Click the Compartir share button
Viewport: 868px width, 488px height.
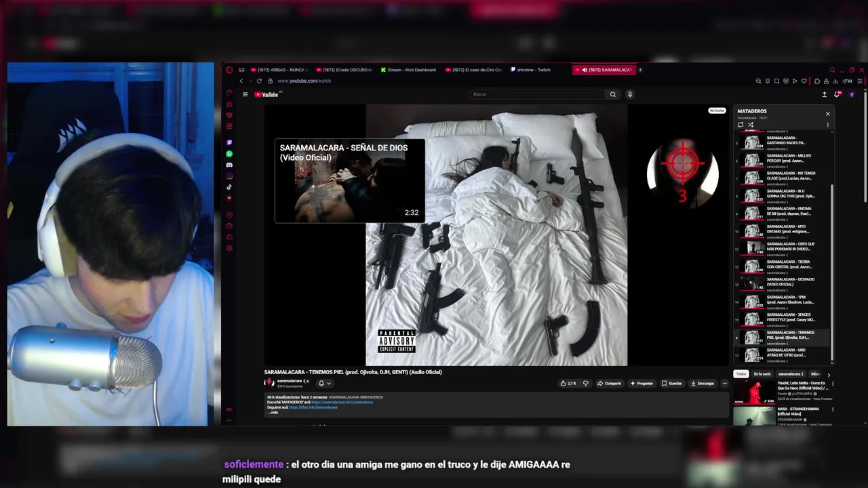point(609,383)
